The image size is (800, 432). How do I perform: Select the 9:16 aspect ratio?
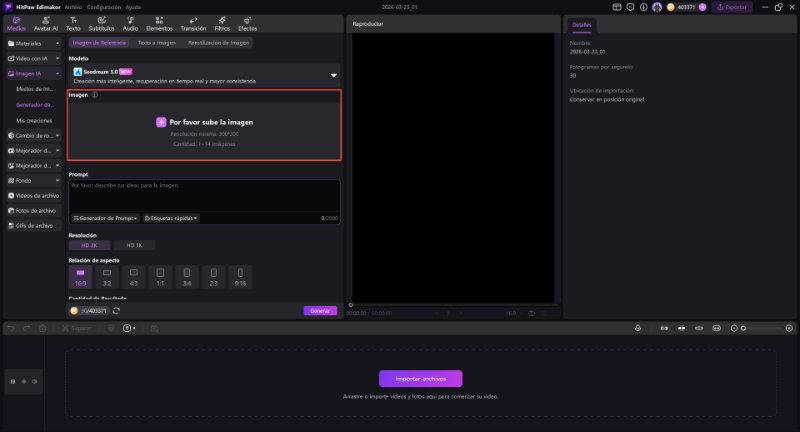click(x=240, y=277)
